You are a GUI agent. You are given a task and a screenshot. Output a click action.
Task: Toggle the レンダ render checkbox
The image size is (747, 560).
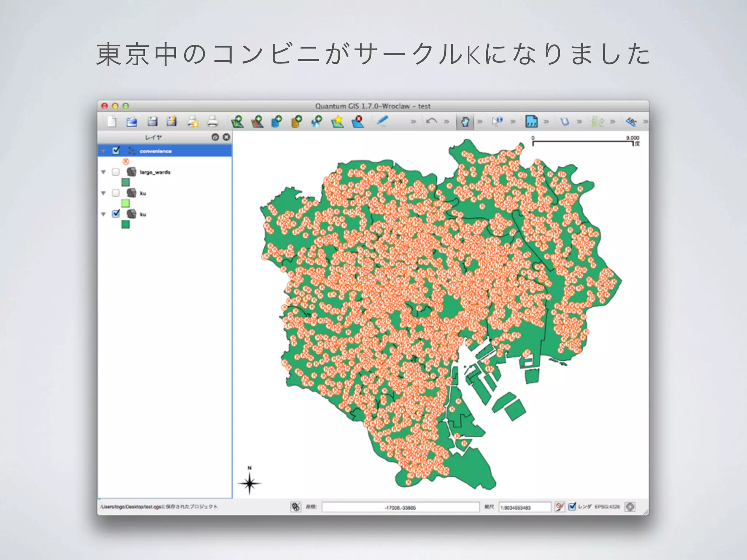pos(572,506)
